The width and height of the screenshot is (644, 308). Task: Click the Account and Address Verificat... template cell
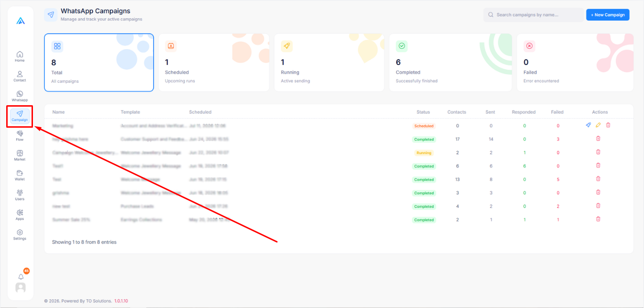coord(154,126)
